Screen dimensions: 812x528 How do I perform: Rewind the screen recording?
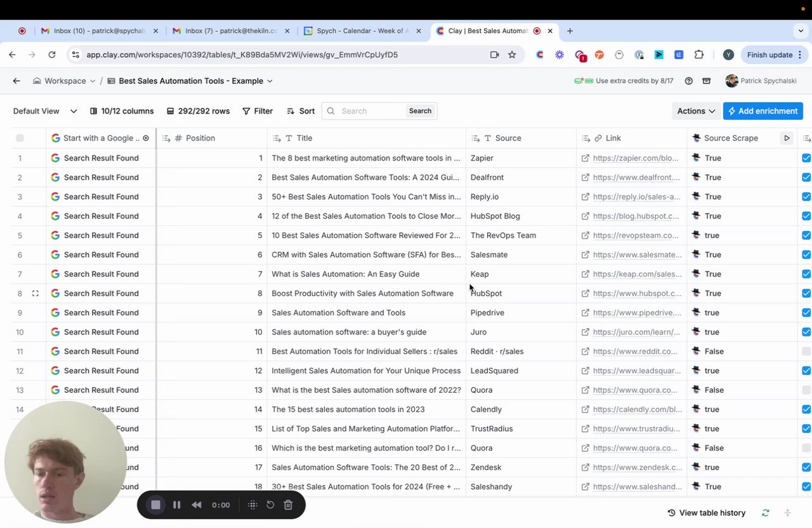click(197, 505)
